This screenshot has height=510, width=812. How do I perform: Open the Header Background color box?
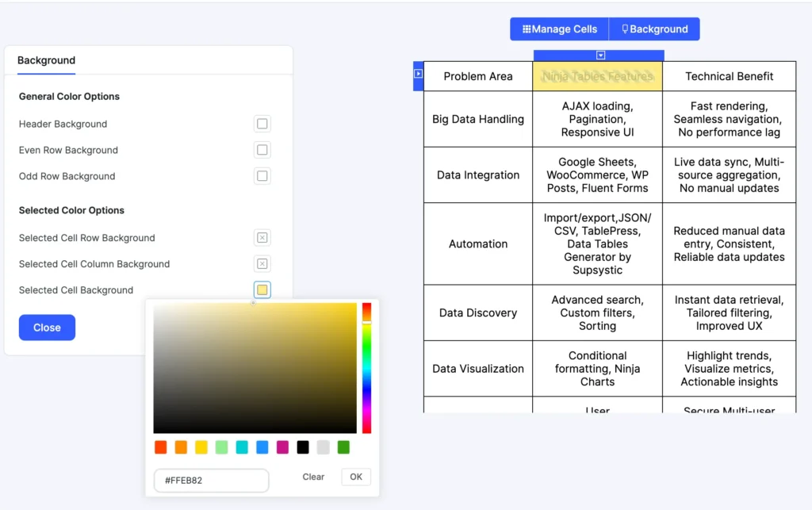pyautogui.click(x=262, y=124)
